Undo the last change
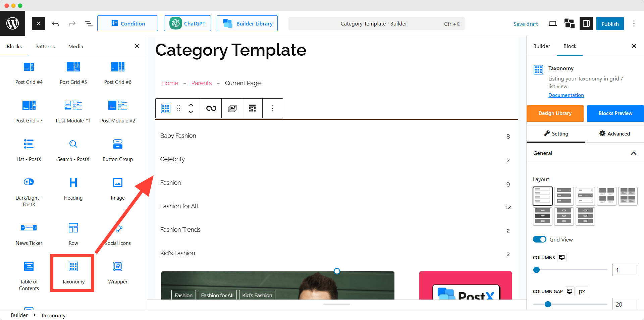The image size is (644, 320). pos(55,23)
